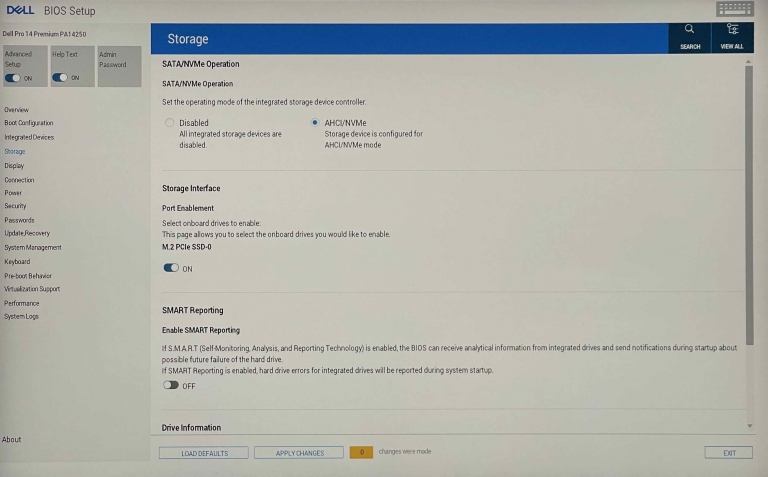Open the Search icon in the header
Viewport: 768px width, 477px height.
pyautogui.click(x=690, y=37)
